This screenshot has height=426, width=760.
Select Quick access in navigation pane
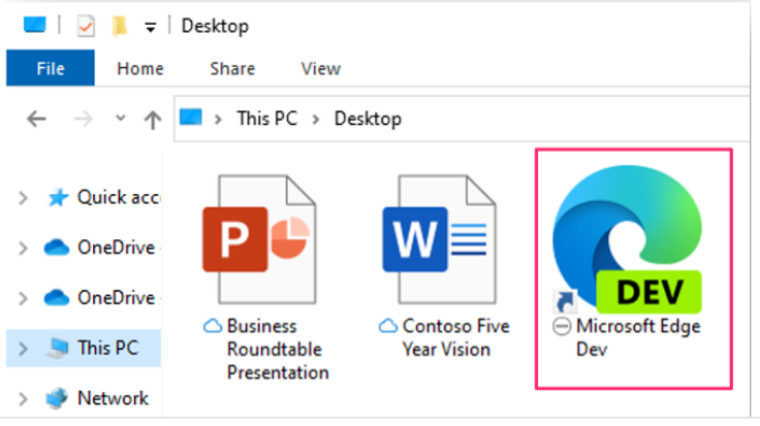click(118, 198)
